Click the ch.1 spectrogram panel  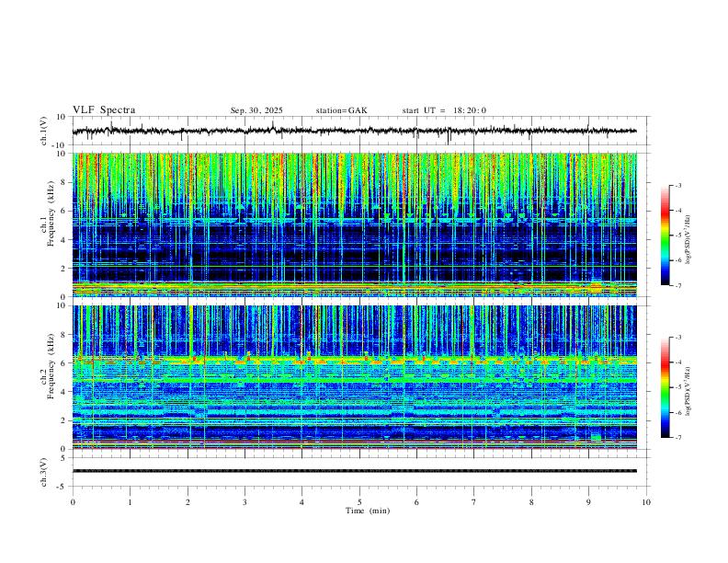[354, 224]
